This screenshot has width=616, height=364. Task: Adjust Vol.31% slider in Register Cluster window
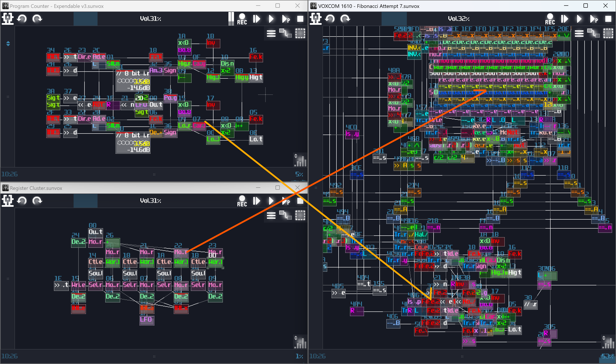coord(151,201)
